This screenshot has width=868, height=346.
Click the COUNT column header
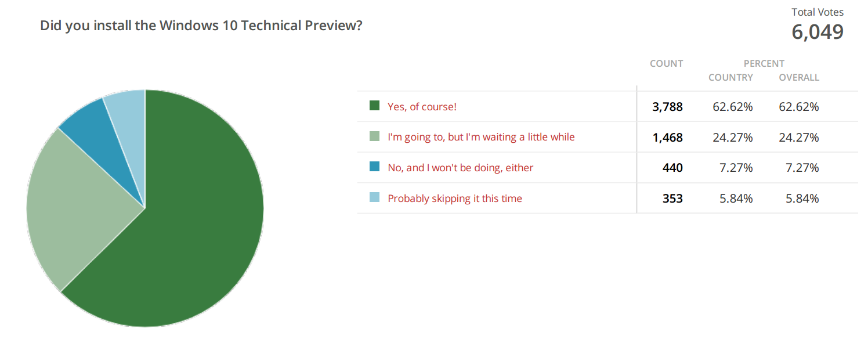[666, 64]
